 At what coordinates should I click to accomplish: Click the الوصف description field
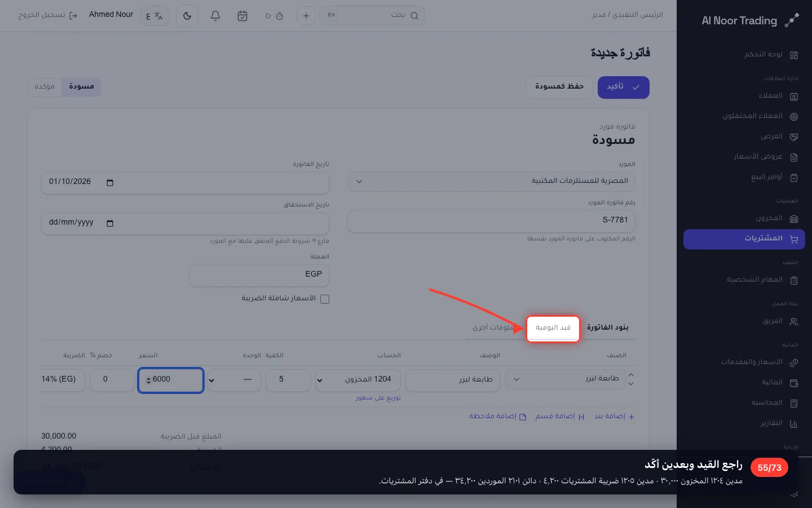453,380
